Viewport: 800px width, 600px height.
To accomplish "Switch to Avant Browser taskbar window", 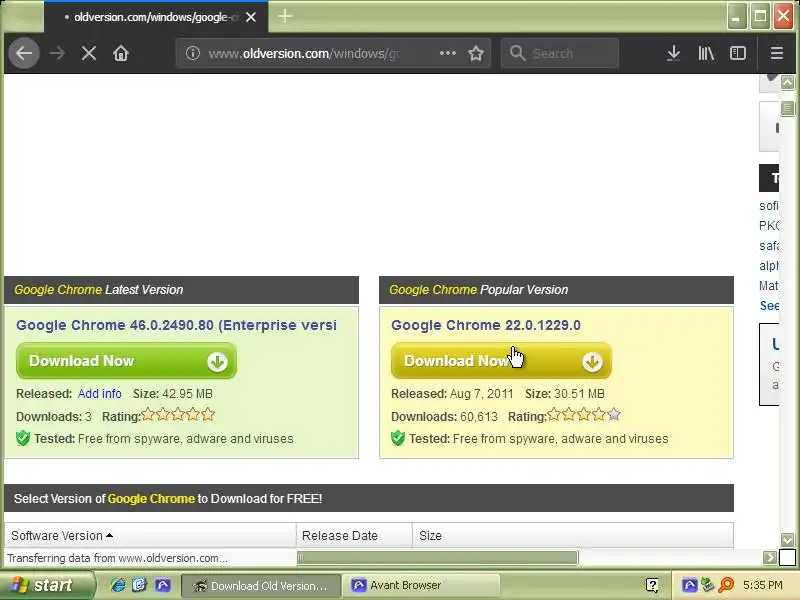I will point(421,585).
